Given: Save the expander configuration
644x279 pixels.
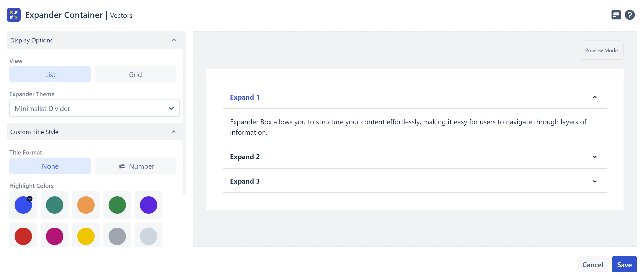Looking at the screenshot, I should [624, 264].
